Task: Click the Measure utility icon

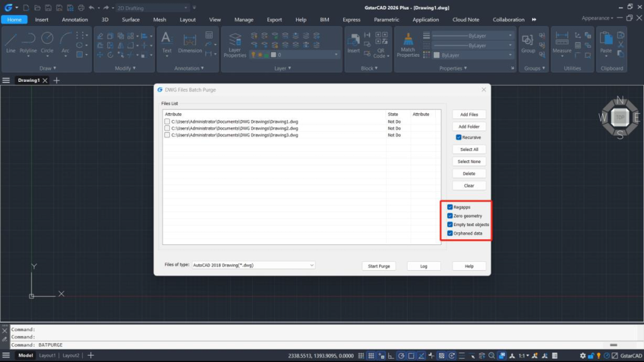Action: 562,42
